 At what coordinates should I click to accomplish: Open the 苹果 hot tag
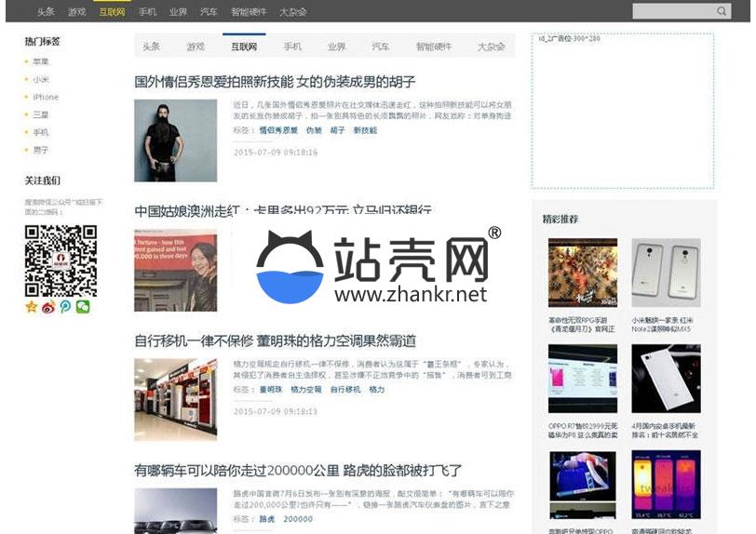pos(41,61)
